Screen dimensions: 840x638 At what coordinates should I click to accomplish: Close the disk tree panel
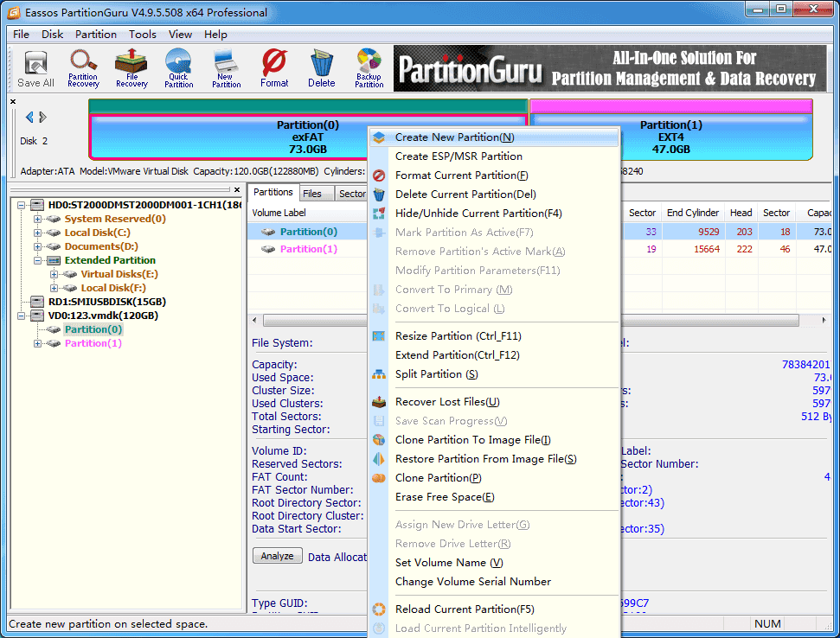pos(237,189)
